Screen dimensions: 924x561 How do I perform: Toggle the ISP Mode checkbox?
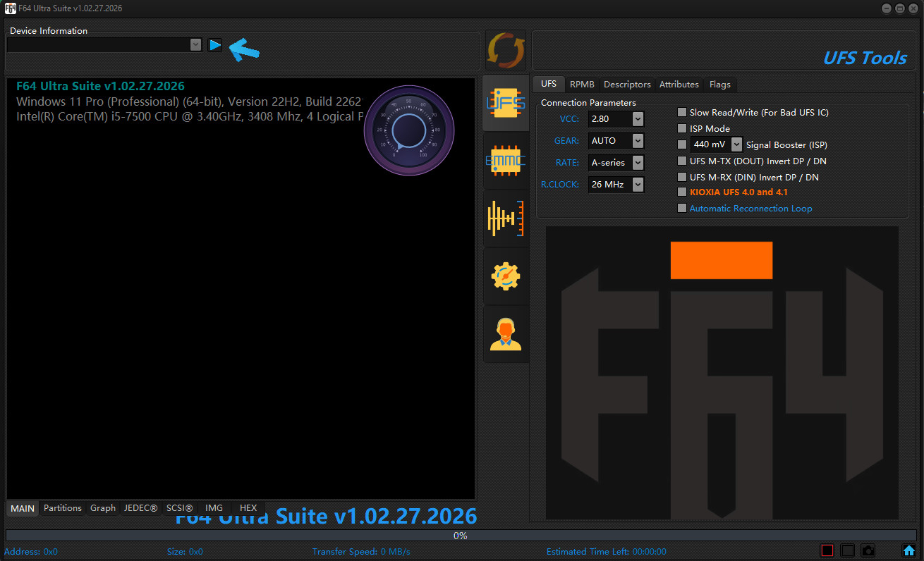click(x=682, y=128)
